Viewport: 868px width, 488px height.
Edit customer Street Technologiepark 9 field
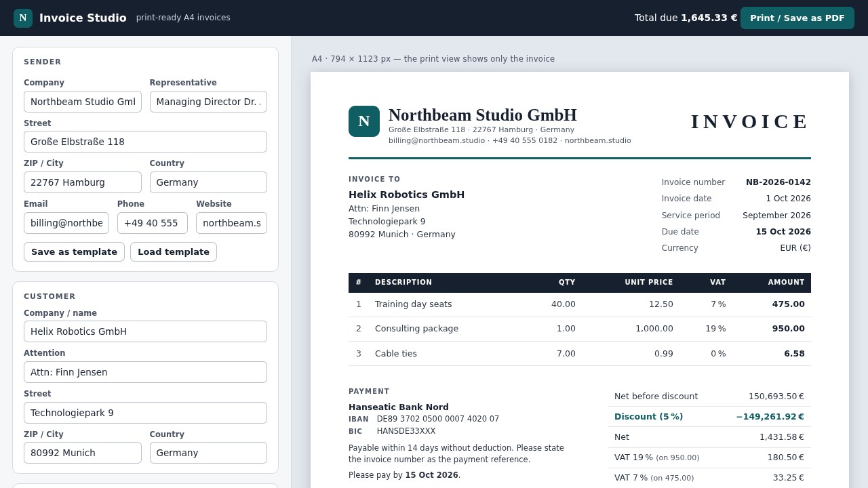tap(145, 413)
